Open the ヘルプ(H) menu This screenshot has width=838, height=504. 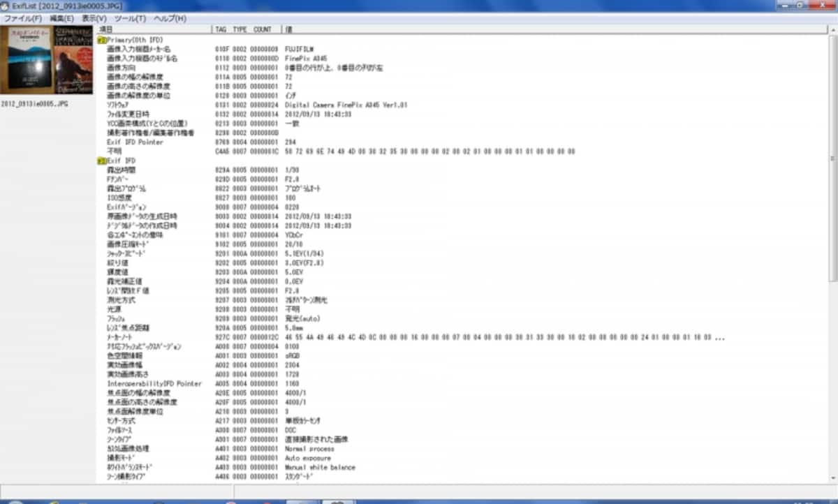point(170,18)
